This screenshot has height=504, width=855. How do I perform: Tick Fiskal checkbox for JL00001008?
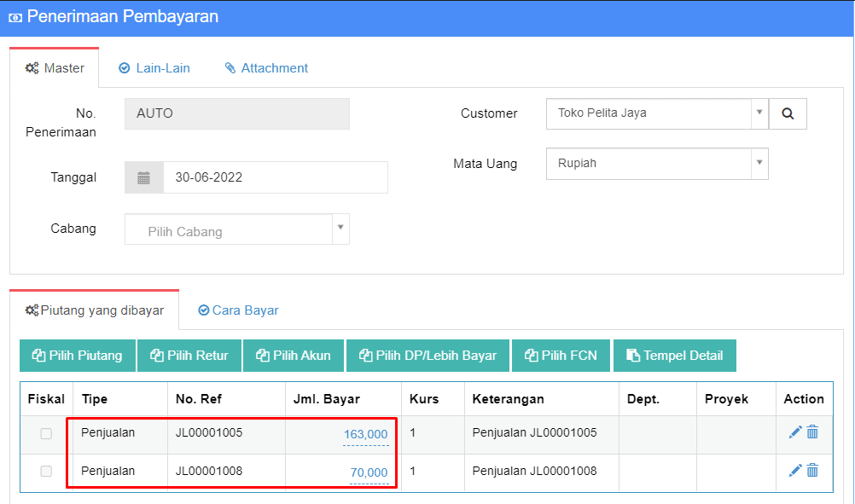[46, 472]
